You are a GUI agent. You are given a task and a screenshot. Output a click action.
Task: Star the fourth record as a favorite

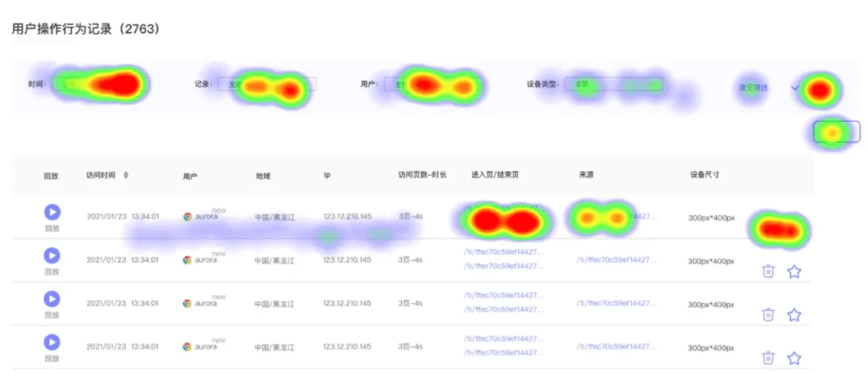click(794, 358)
